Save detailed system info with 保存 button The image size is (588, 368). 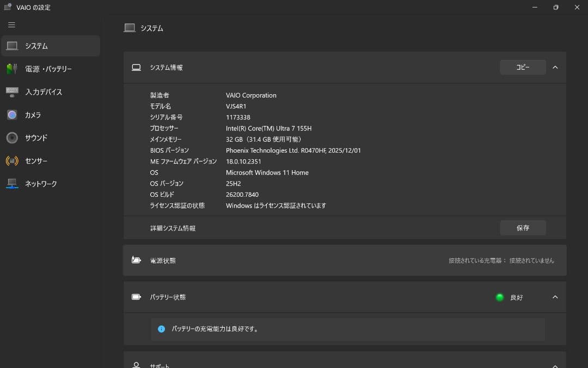coord(523,228)
